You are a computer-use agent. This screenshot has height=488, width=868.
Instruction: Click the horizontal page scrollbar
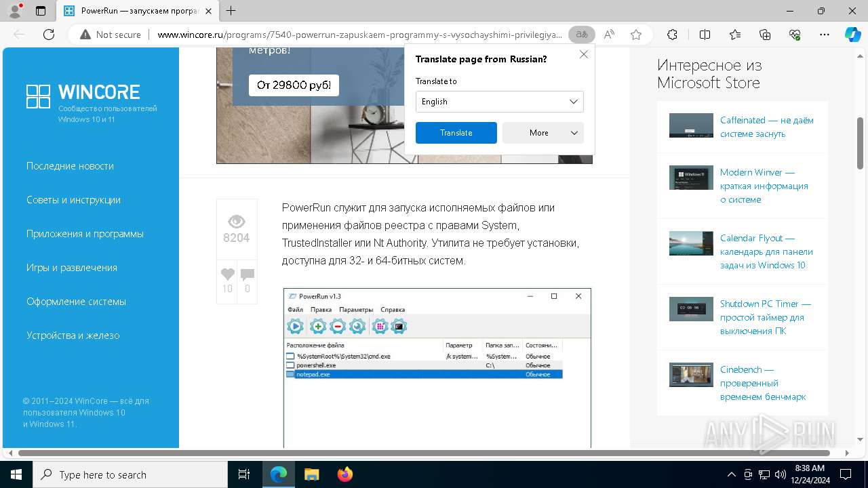point(424,453)
